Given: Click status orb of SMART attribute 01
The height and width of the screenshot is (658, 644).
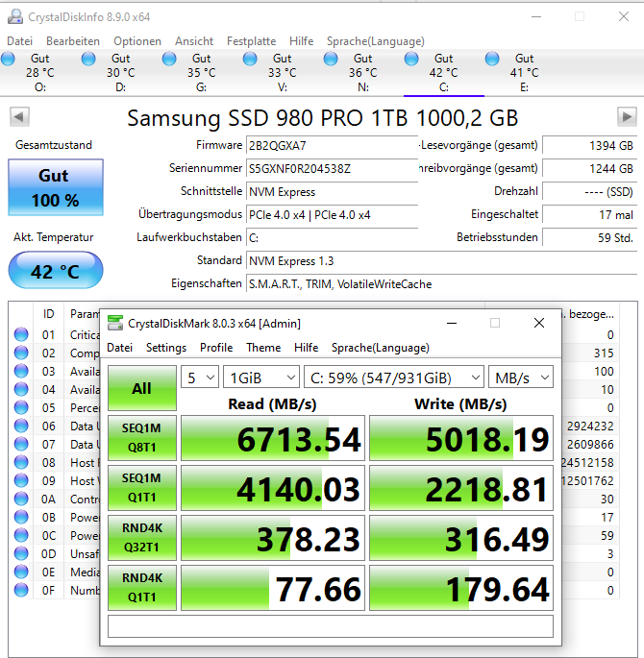Looking at the screenshot, I should click(x=21, y=334).
